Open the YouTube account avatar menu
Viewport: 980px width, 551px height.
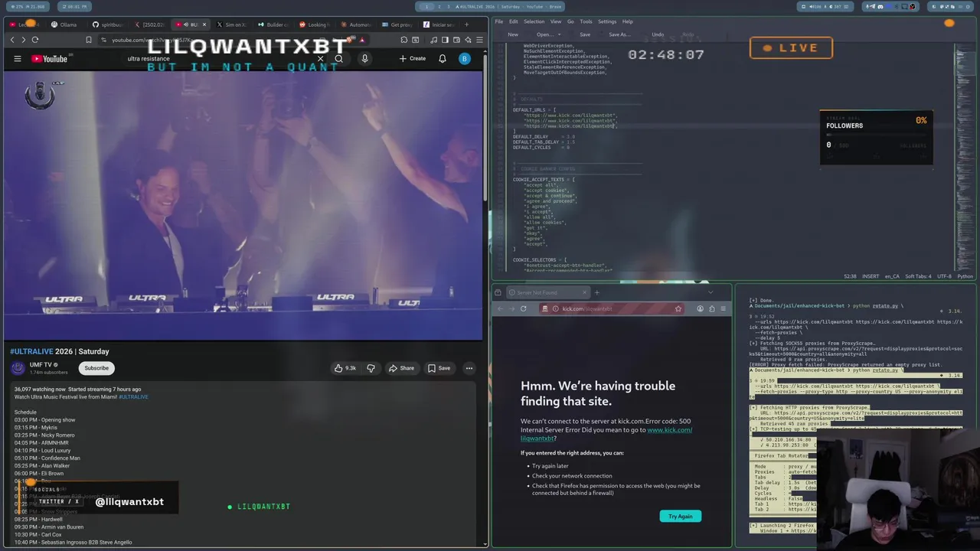(x=464, y=59)
